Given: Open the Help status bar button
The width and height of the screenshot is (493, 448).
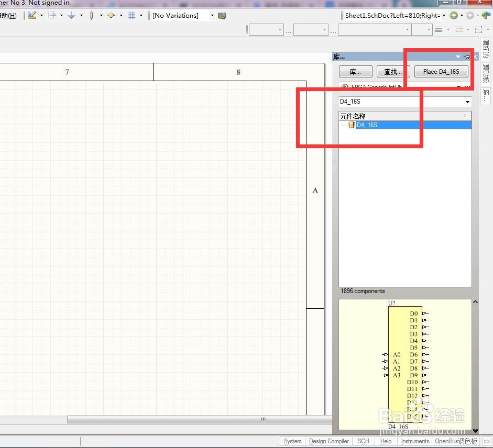Looking at the screenshot, I should pos(386,441).
